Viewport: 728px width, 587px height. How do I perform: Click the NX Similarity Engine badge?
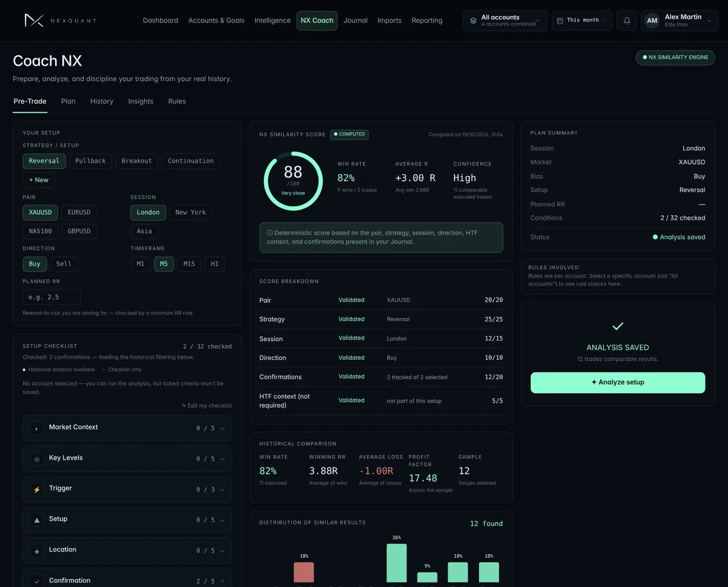pyautogui.click(x=675, y=58)
